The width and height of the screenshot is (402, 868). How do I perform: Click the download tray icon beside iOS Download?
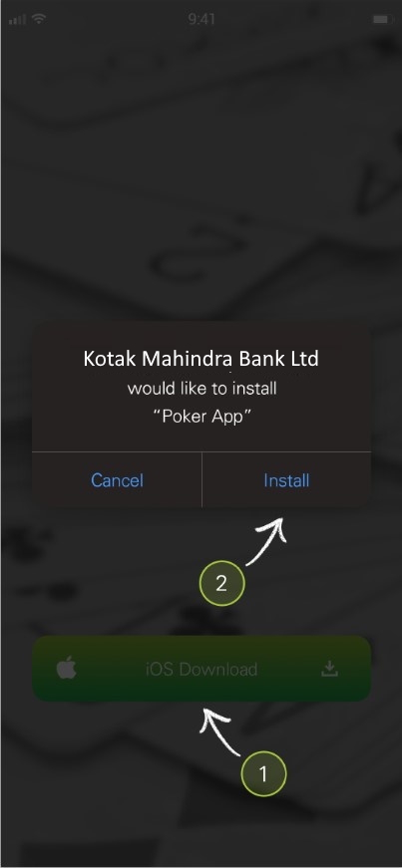329,669
